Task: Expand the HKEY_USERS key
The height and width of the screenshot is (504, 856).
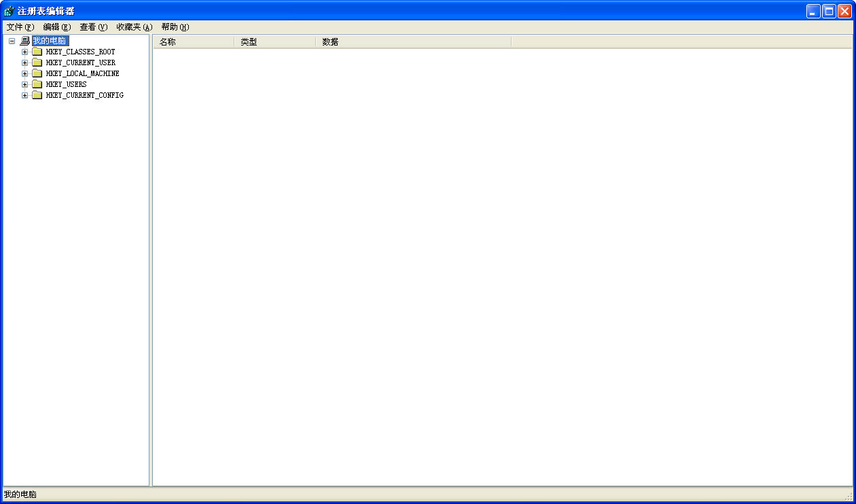Action: tap(25, 85)
